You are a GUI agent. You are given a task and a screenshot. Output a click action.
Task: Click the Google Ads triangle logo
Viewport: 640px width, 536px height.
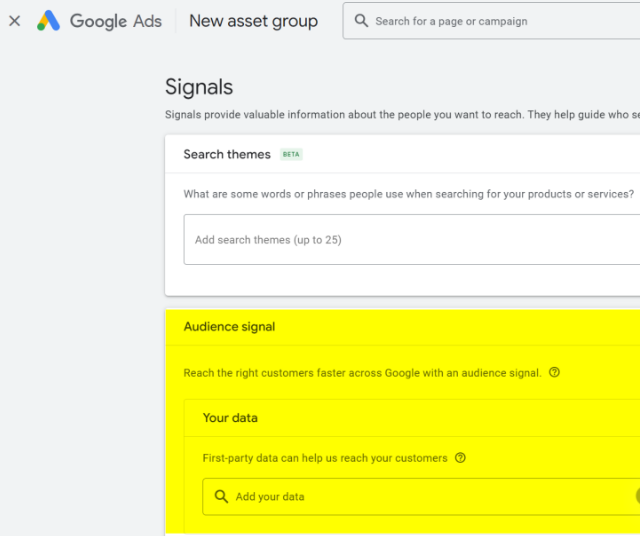48,21
